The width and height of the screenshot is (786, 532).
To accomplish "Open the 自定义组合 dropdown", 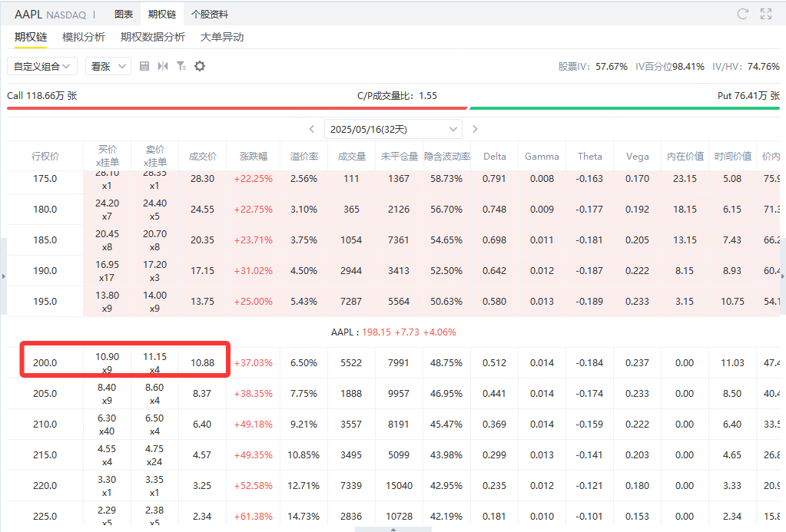I will click(x=42, y=66).
